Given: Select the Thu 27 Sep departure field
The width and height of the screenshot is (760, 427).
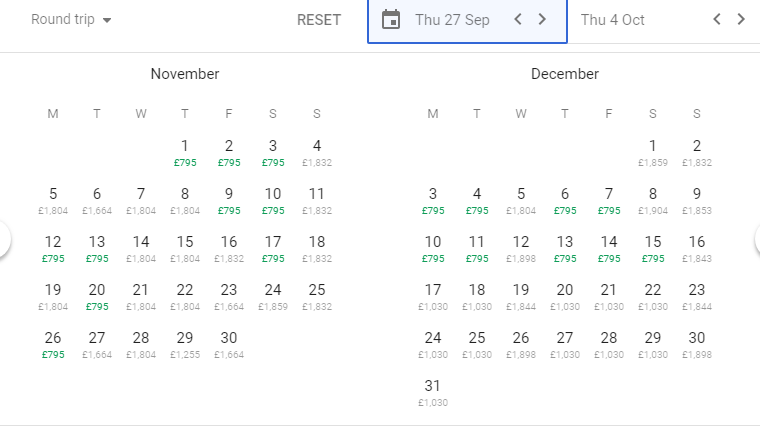Looking at the screenshot, I should tap(452, 20).
